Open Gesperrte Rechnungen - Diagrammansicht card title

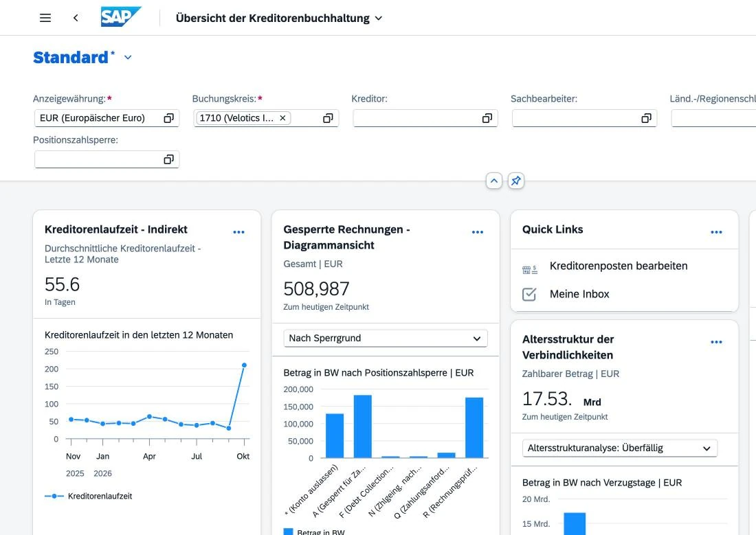[346, 237]
